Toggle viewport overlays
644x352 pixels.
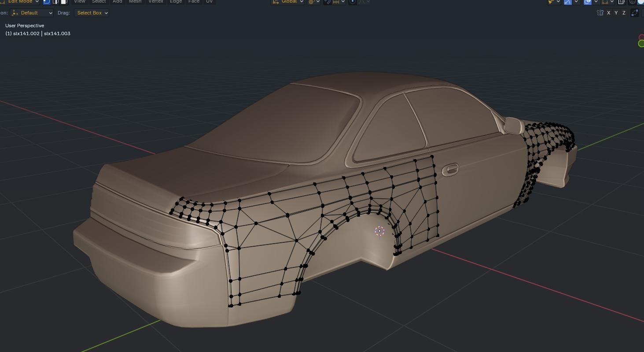point(587,2)
